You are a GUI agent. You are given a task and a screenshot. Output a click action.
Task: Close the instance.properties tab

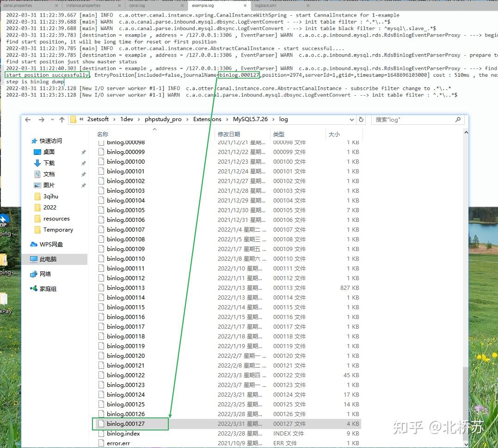tap(119, 6)
